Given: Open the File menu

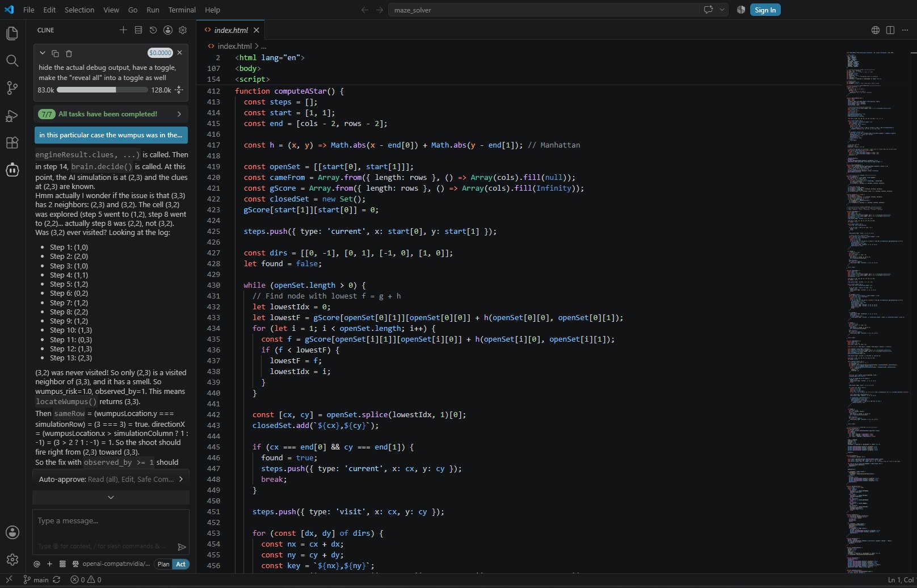Looking at the screenshot, I should pos(29,10).
